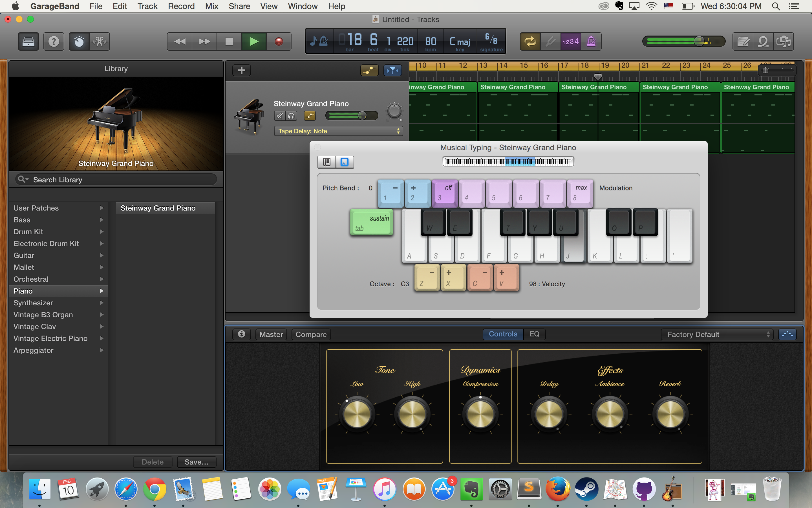812x508 pixels.
Task: Start recording with the red Record button
Action: coord(279,42)
